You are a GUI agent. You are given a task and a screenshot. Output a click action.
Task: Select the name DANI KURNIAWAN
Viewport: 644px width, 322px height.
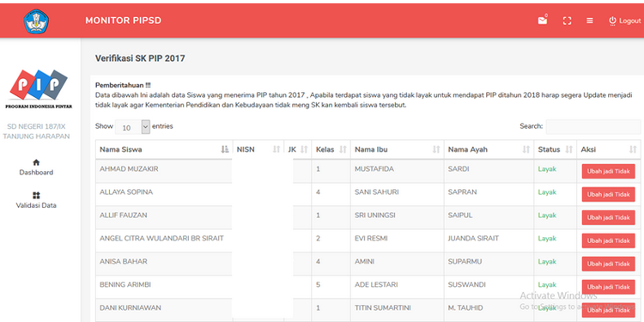(131, 307)
